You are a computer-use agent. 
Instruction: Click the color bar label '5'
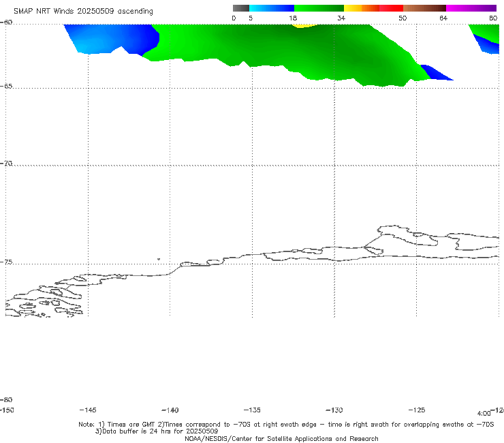251,18
